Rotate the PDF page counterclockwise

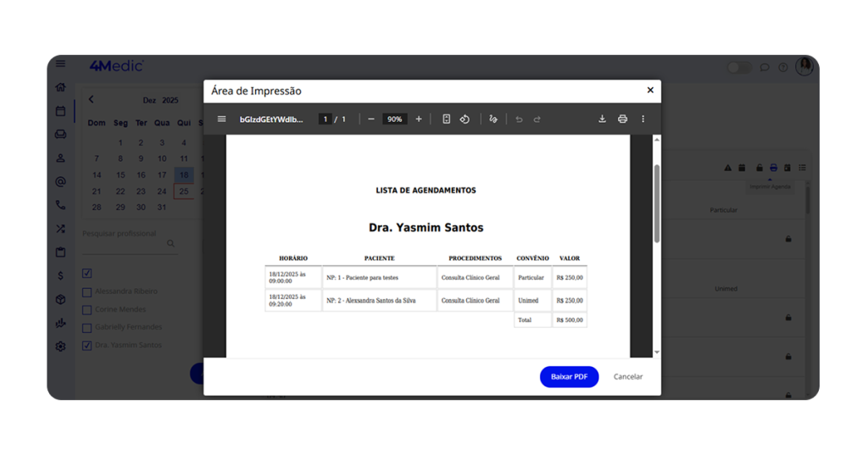click(465, 119)
